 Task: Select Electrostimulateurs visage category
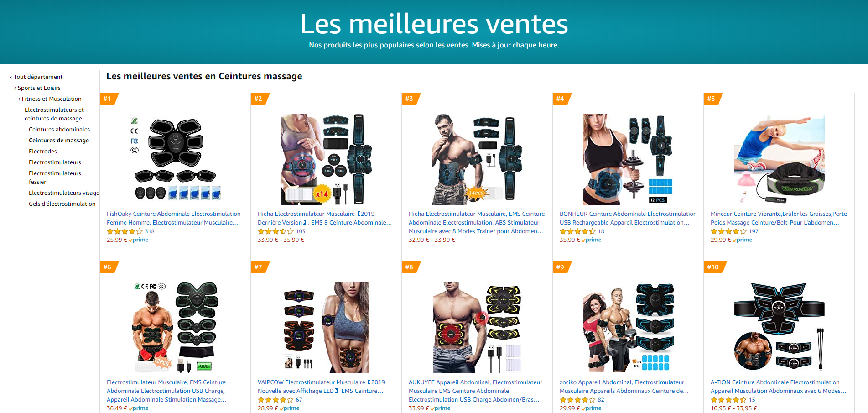(x=64, y=193)
